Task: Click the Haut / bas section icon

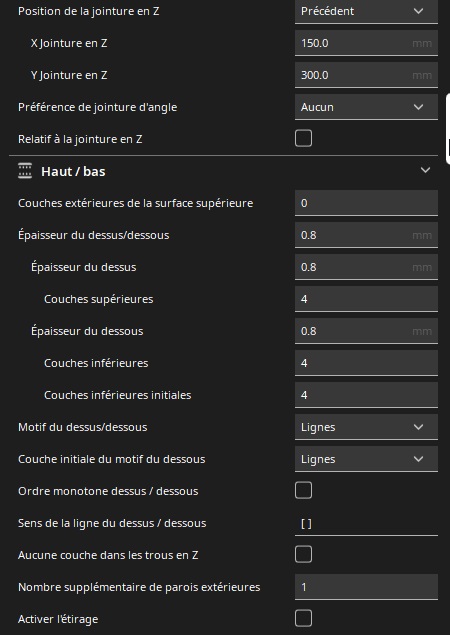Action: [x=25, y=171]
